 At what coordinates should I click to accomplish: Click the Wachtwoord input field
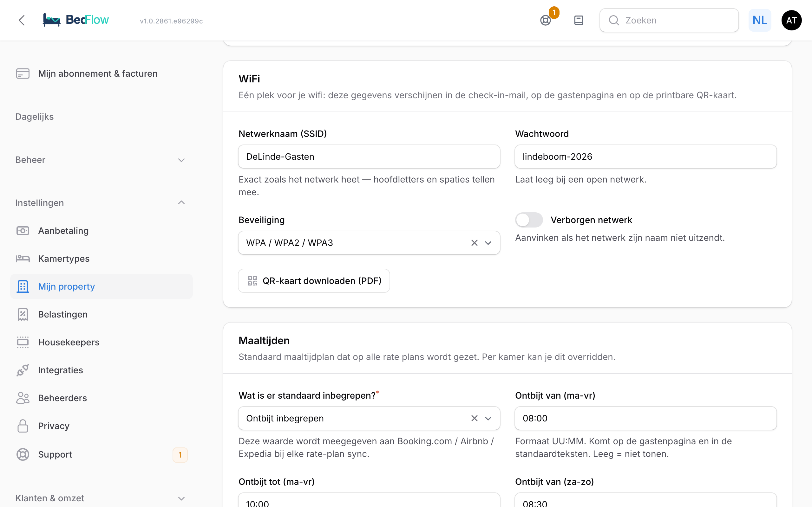click(645, 157)
